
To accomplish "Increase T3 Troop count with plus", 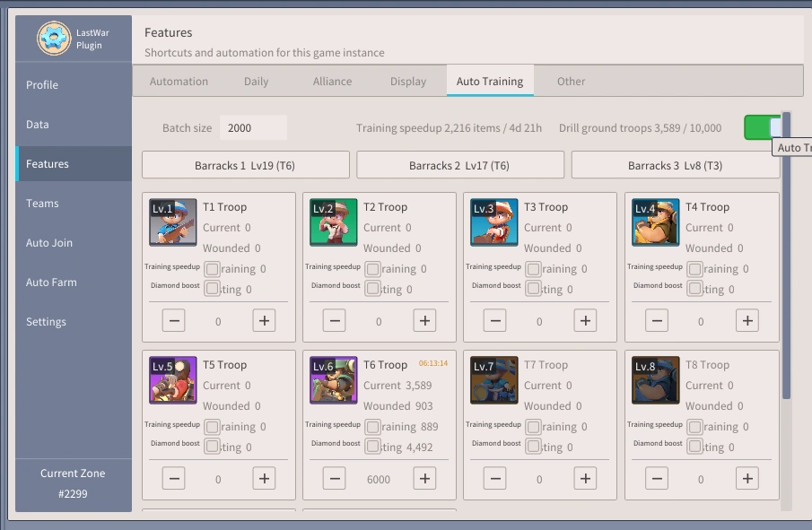I will (585, 321).
